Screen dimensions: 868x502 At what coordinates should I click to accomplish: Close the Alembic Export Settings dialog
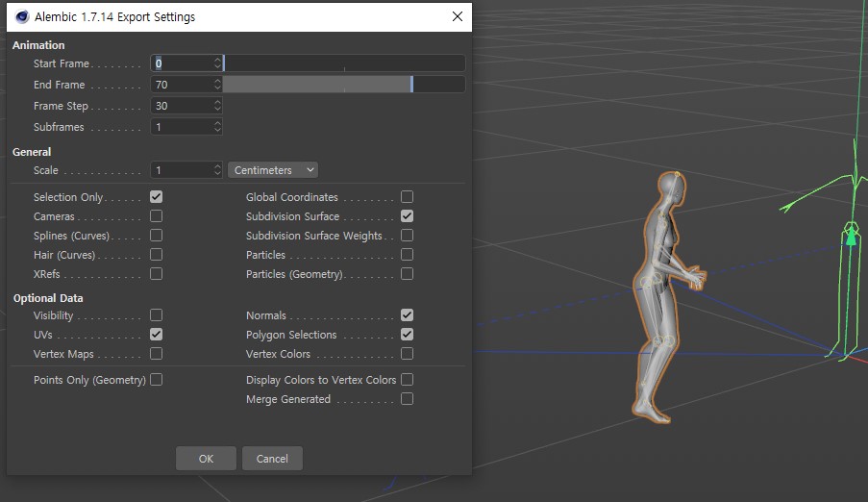point(458,16)
